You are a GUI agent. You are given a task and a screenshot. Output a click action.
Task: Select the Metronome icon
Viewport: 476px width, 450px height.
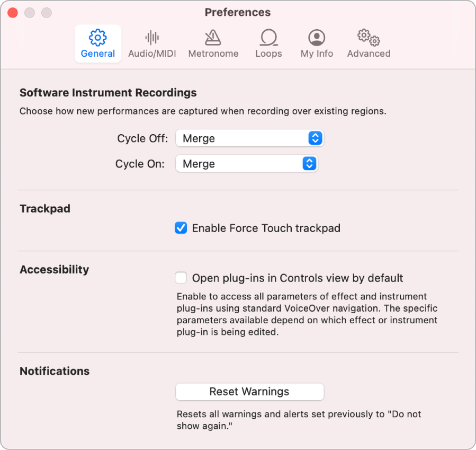213,38
